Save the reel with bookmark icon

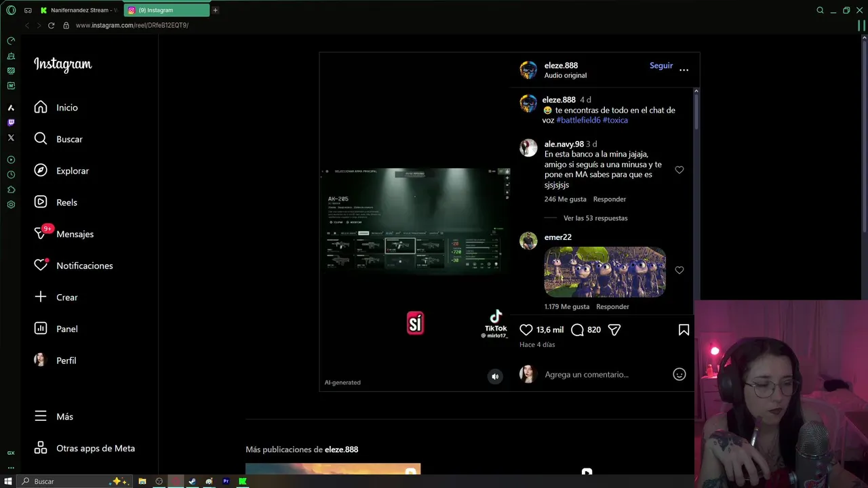[x=684, y=329]
